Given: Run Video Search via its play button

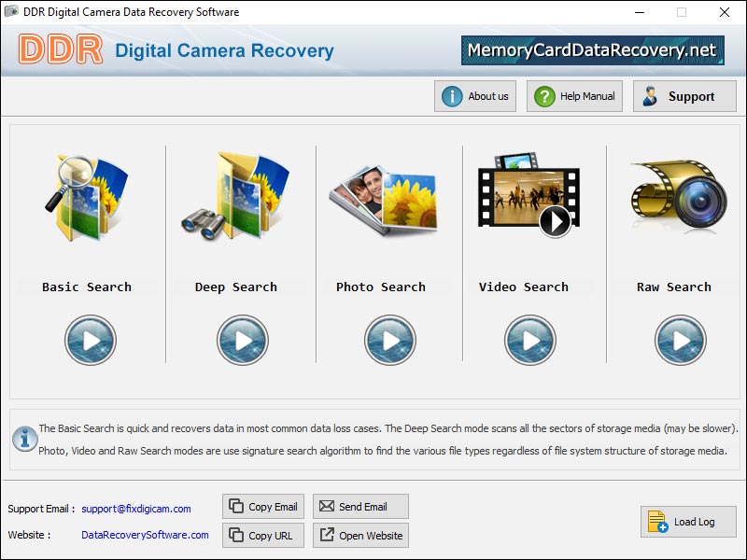Looking at the screenshot, I should 529,340.
